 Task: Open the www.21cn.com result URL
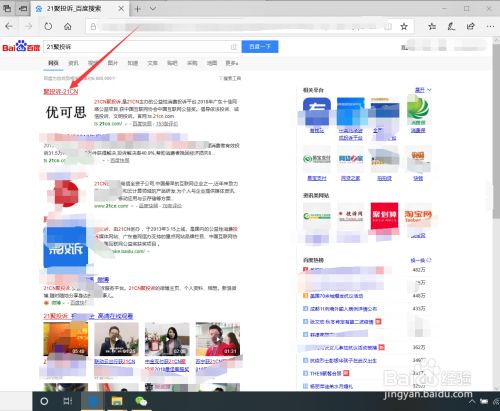pos(111,206)
